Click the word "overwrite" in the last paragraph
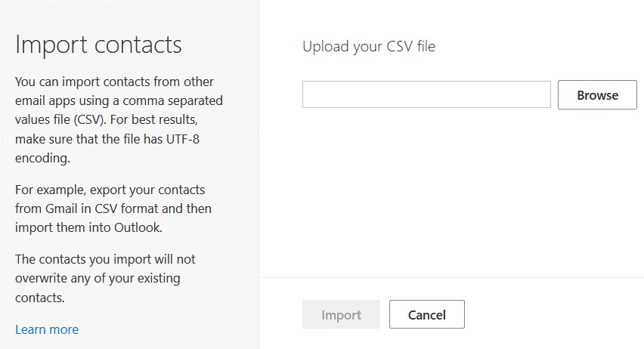This screenshot has height=349, width=644. click(42, 278)
